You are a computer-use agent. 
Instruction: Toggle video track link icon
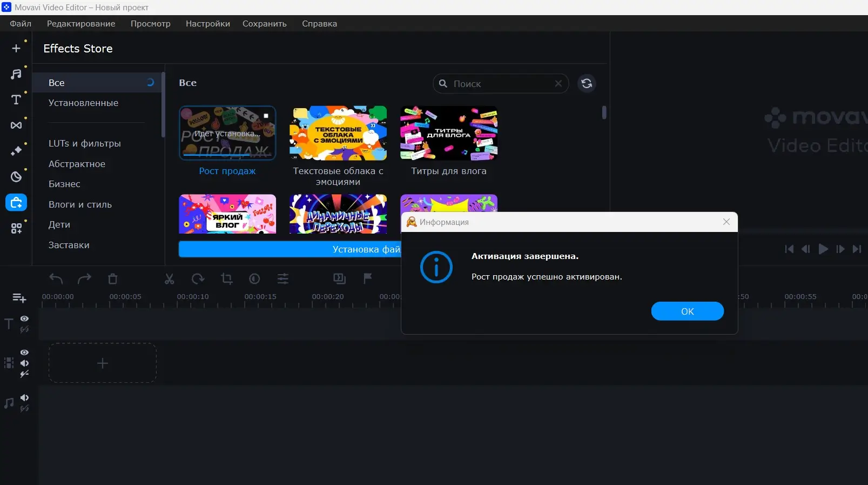24,374
